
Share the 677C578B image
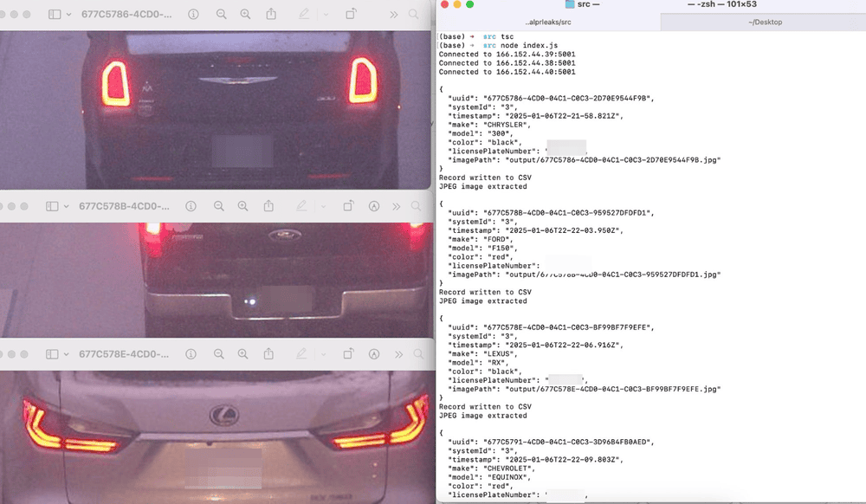click(x=268, y=206)
